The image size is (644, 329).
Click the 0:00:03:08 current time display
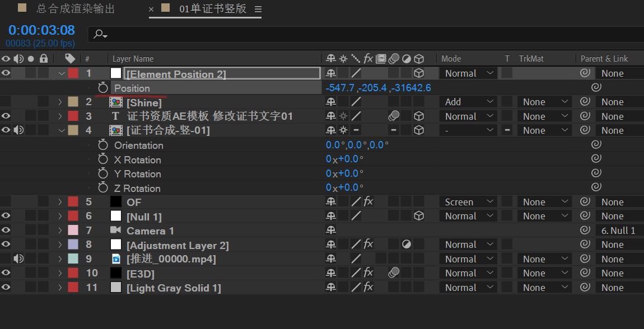pos(41,30)
